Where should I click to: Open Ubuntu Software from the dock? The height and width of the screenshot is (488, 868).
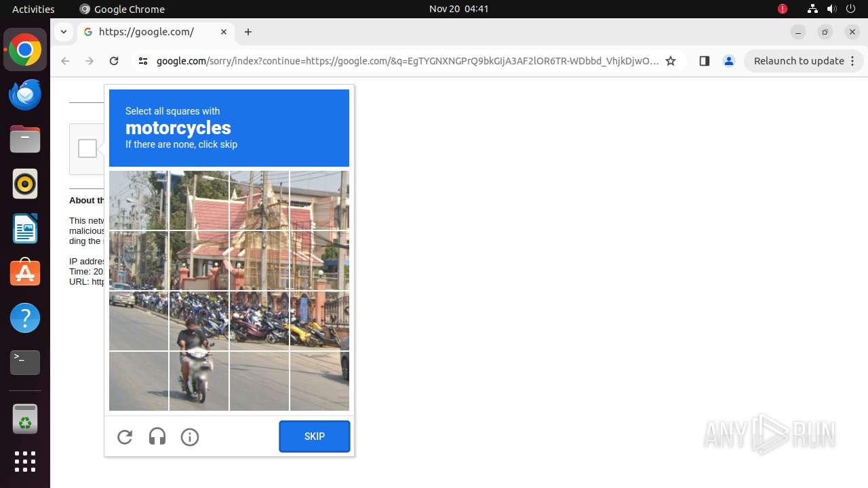click(25, 273)
